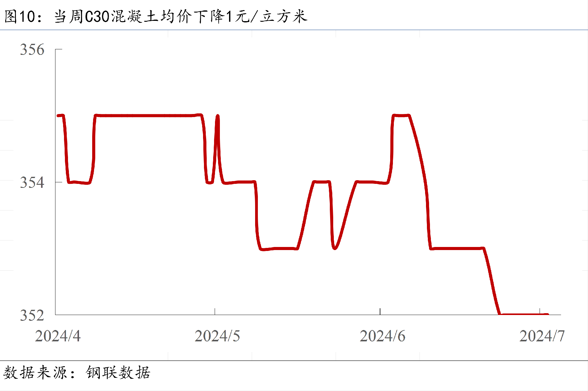
Task: Select the 2024/7 x-axis label
Action: tap(542, 336)
